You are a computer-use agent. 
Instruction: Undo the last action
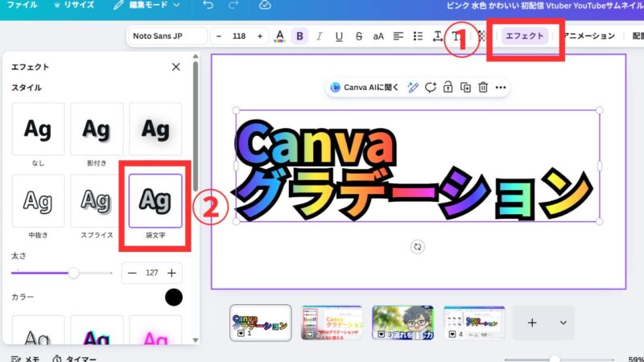coord(208,5)
